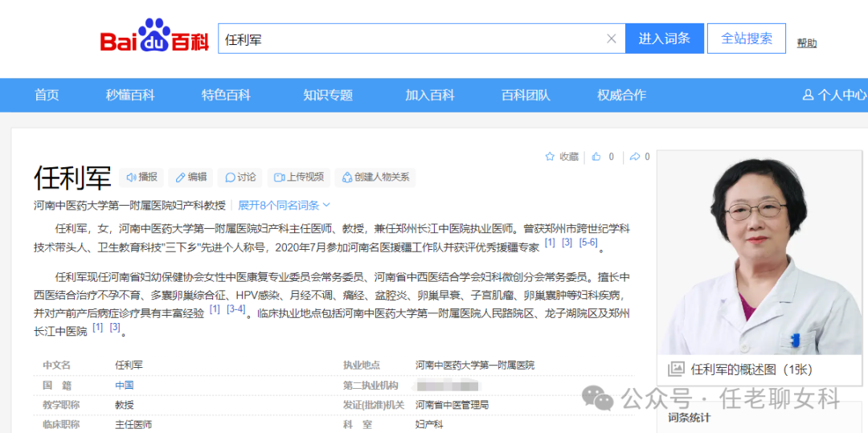
Task: Click the 上传视频 button
Action: coord(299,178)
